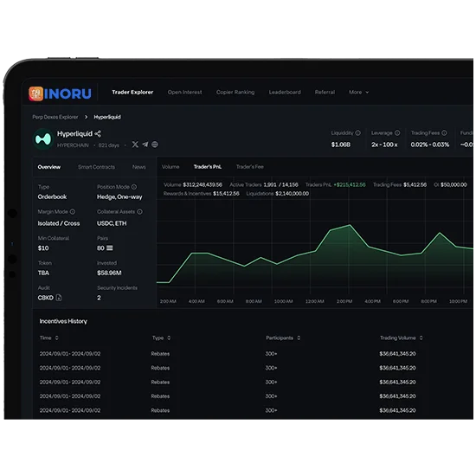Viewport: 476px width, 476px height.
Task: Open Copier Ranking page
Action: [235, 92]
